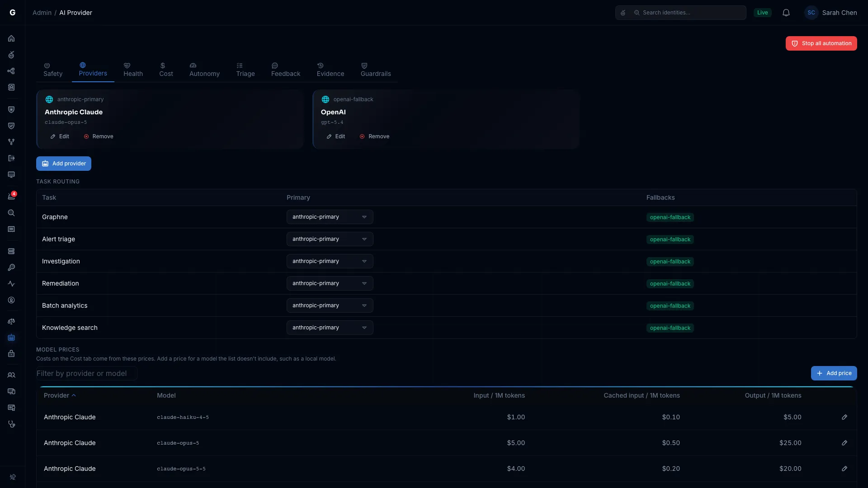Image resolution: width=868 pixels, height=488 pixels.
Task: Switch to the Guardrails tab
Action: pos(376,70)
